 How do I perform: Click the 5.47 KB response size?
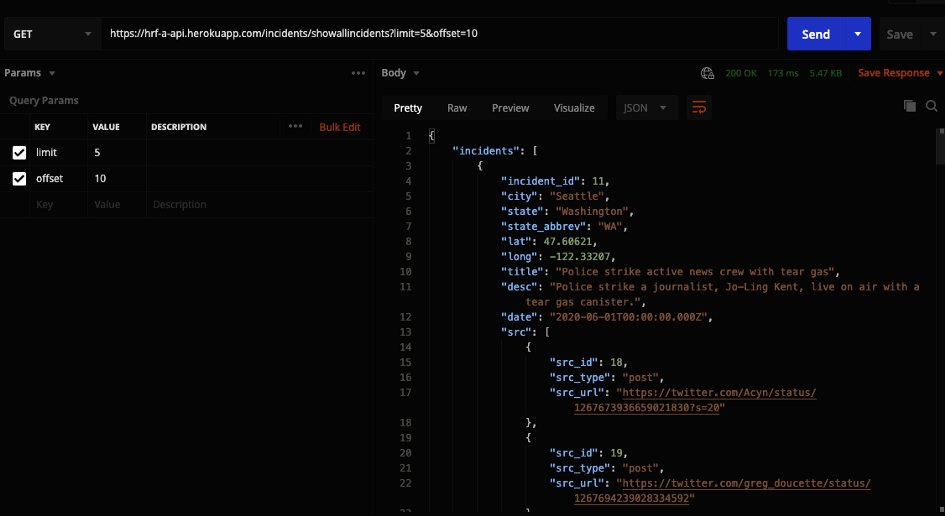(826, 73)
